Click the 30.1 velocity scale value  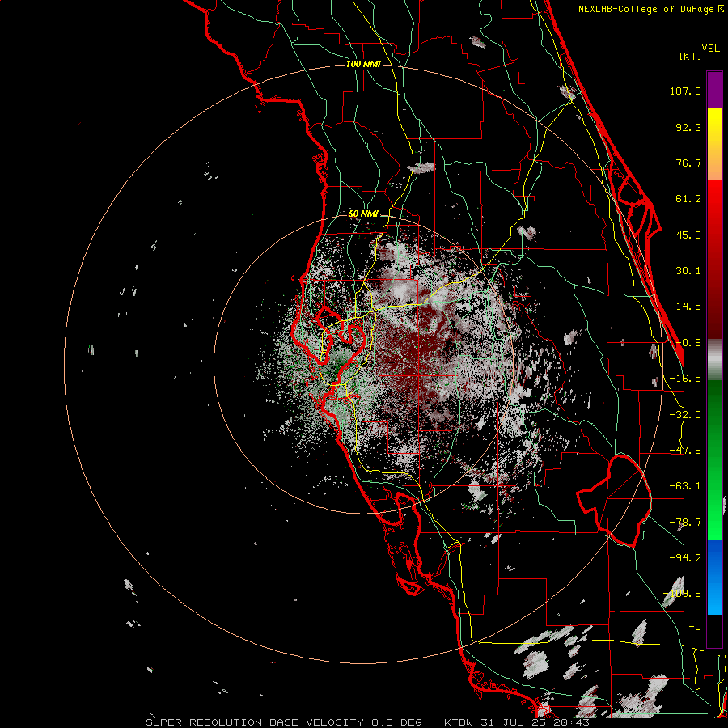[x=688, y=271]
